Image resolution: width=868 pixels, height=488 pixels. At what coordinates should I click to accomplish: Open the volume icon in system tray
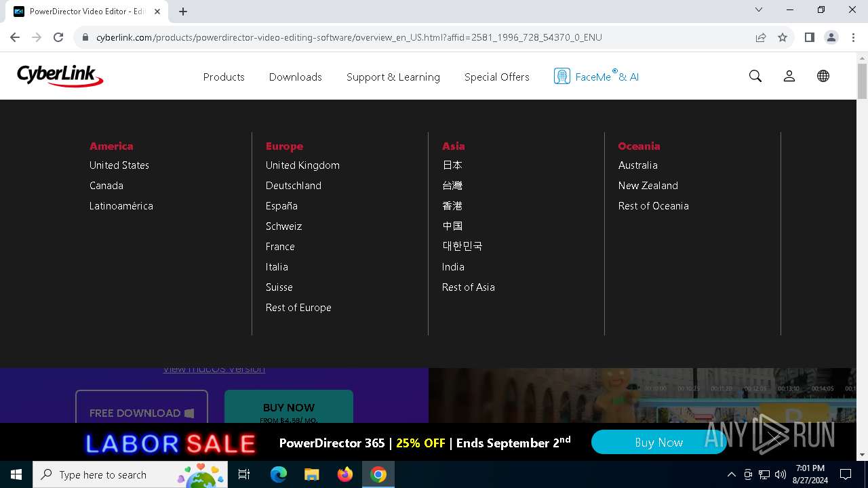781,474
